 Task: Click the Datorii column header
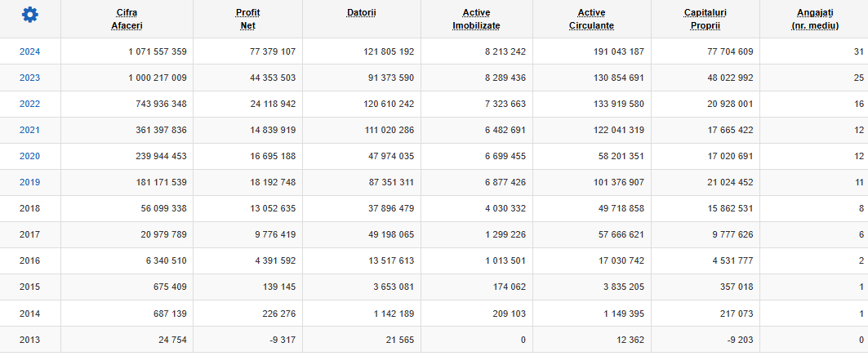(x=362, y=13)
